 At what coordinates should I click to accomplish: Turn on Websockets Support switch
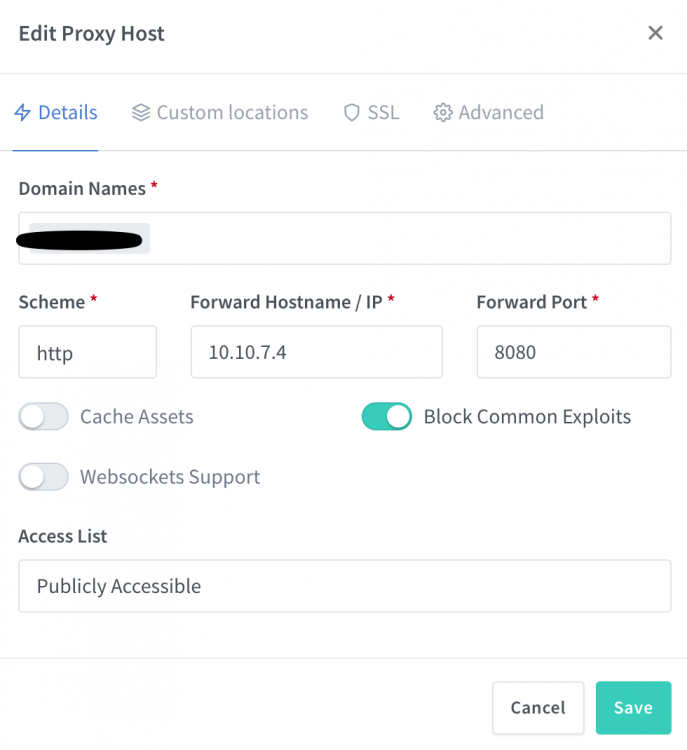44,477
